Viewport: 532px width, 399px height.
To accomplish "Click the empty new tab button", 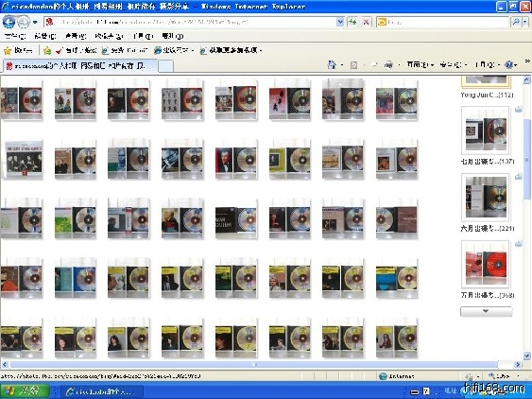I will pyautogui.click(x=166, y=66).
